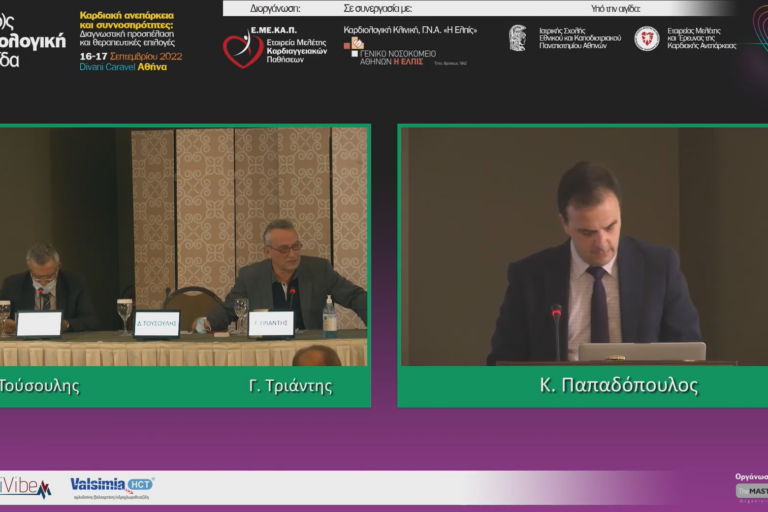Click the MAST organizer logo at bottom right

[x=752, y=491]
